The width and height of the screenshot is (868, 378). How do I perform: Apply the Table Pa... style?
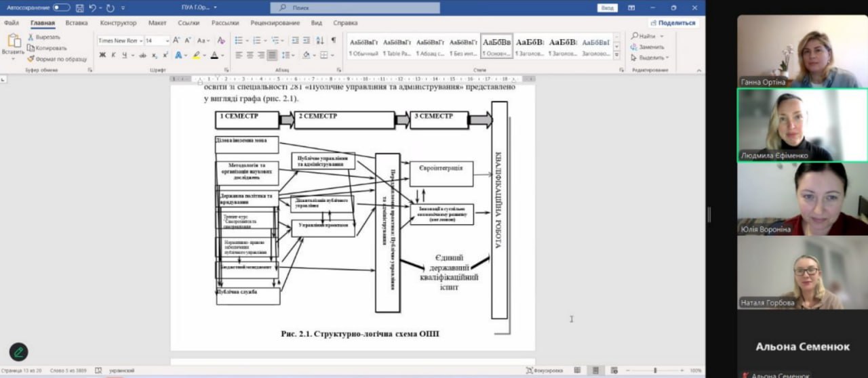[397, 45]
